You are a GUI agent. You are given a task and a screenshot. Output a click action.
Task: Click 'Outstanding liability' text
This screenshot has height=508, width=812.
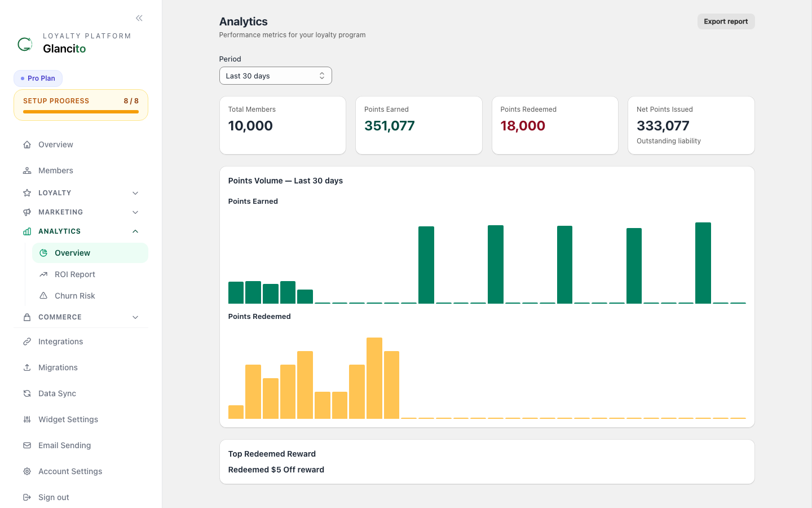(669, 141)
